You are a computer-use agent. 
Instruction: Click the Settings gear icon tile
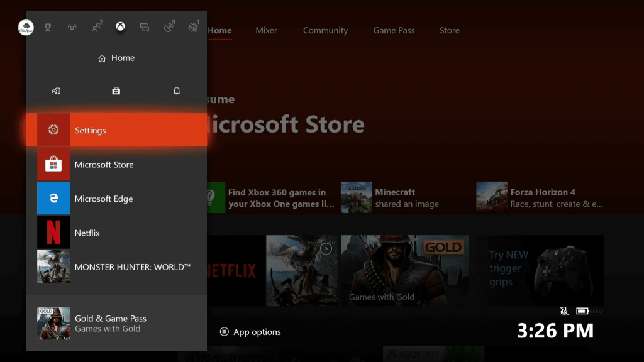pos(53,130)
